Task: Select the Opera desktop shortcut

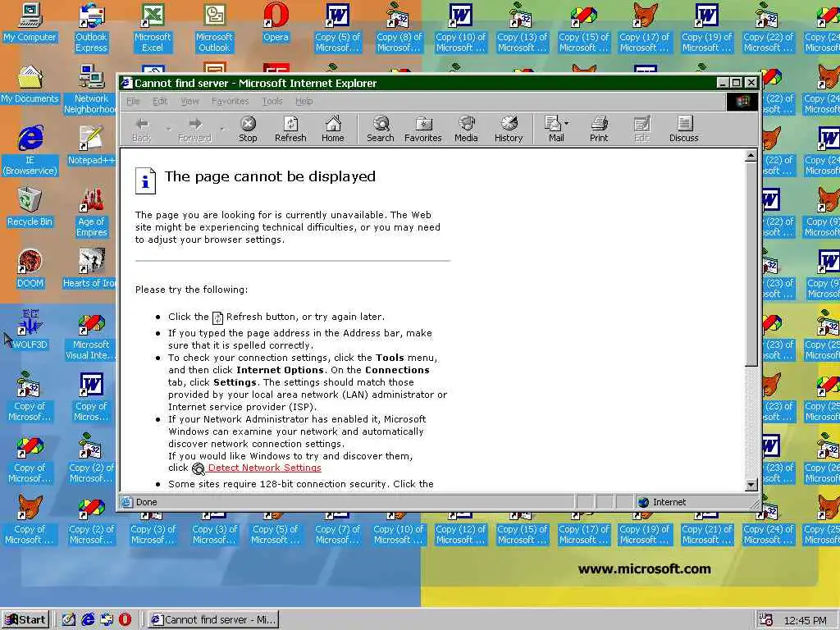Action: click(x=276, y=22)
